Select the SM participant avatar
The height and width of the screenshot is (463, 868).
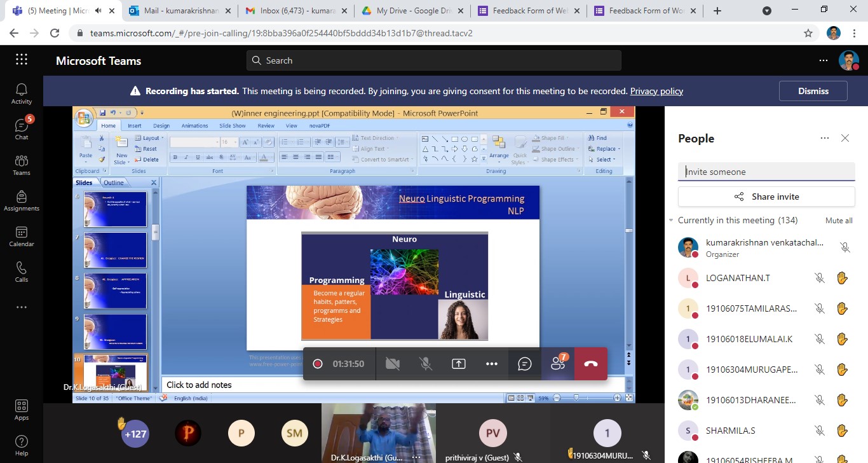[294, 434]
